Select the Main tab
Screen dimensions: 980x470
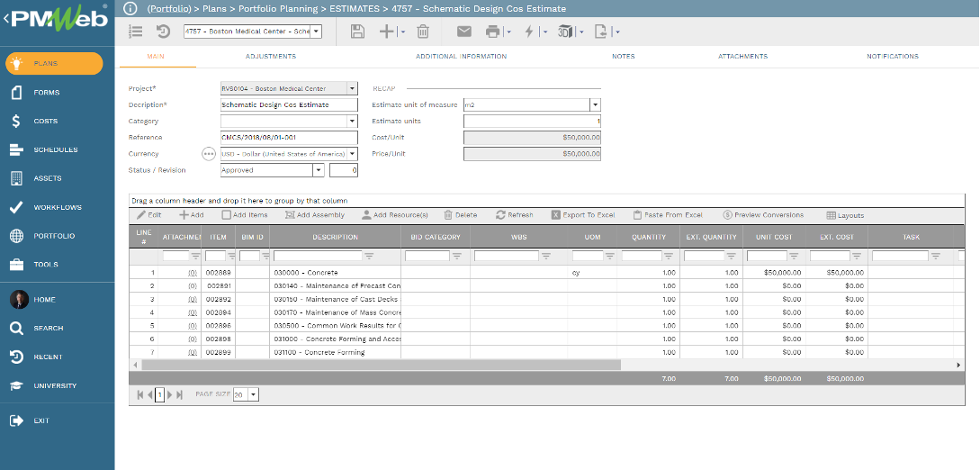(156, 56)
